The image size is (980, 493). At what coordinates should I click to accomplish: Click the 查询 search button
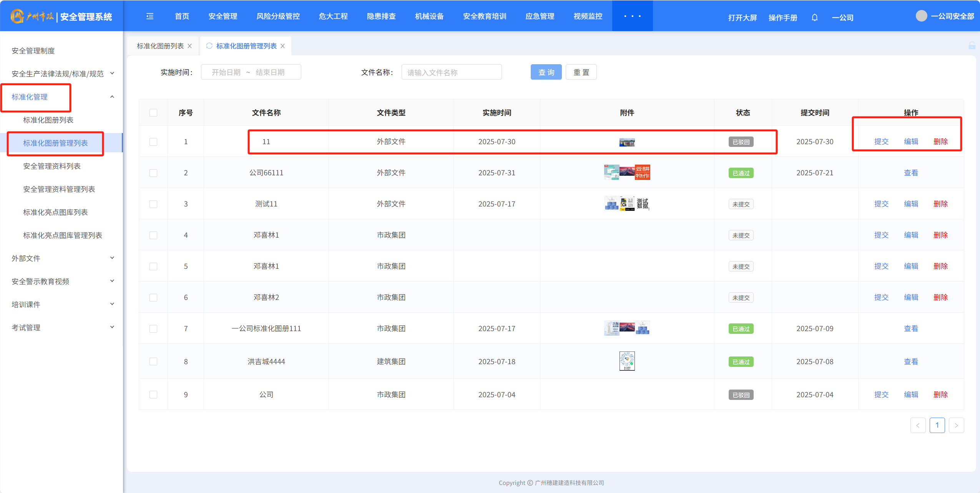click(546, 72)
